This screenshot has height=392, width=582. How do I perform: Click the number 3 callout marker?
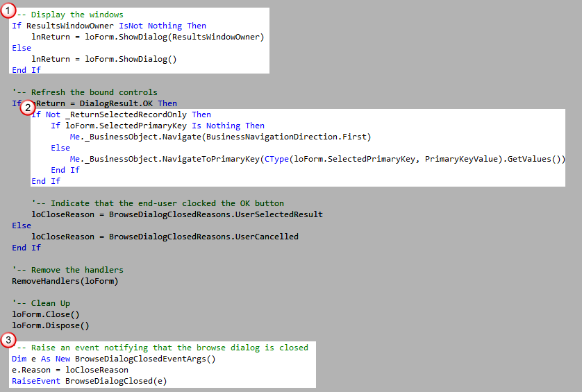[x=9, y=341]
